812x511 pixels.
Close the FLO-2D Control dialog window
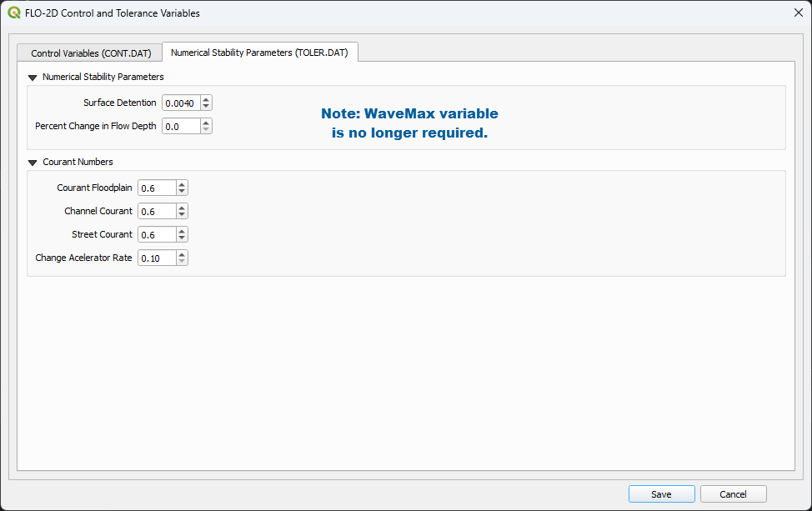click(798, 13)
